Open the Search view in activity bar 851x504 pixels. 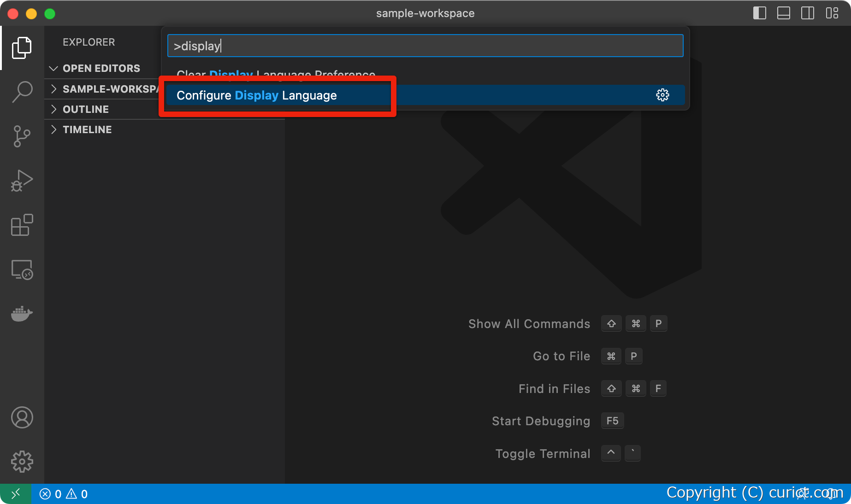pyautogui.click(x=22, y=92)
